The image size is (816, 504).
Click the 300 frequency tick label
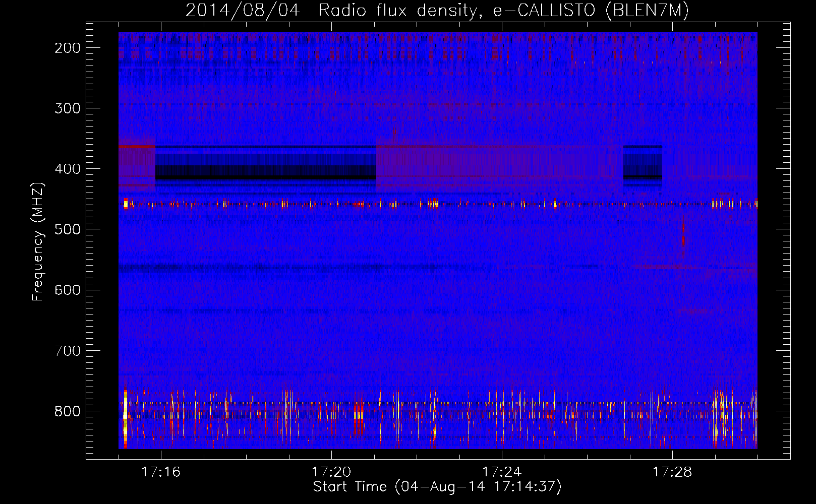click(68, 108)
